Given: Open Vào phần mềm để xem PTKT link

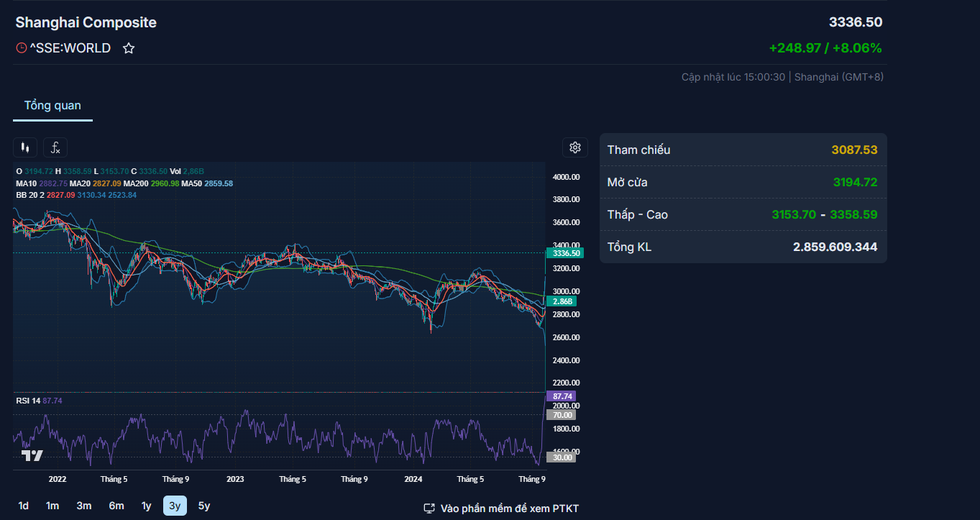Looking at the screenshot, I should [509, 508].
